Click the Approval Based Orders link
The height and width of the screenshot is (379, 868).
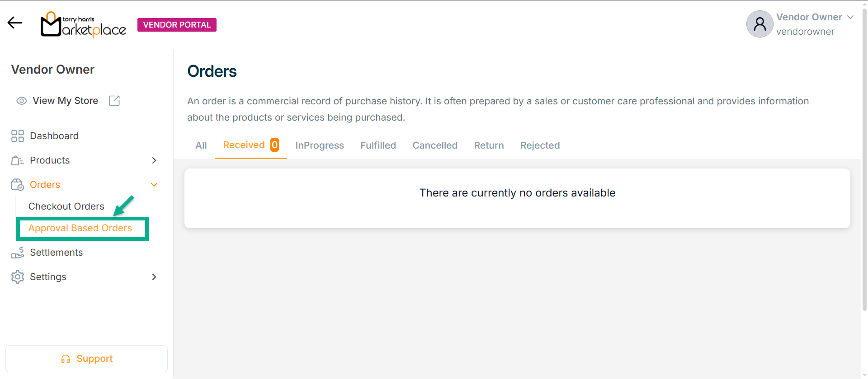pyautogui.click(x=80, y=228)
